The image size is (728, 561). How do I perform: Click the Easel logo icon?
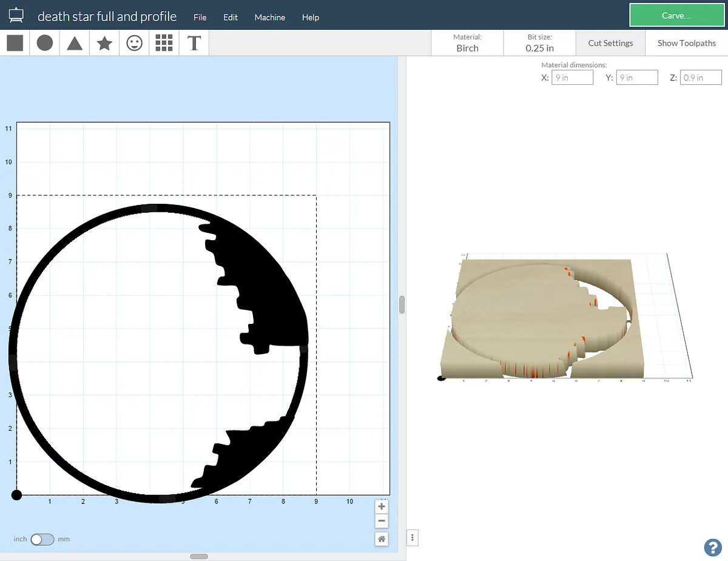16,16
